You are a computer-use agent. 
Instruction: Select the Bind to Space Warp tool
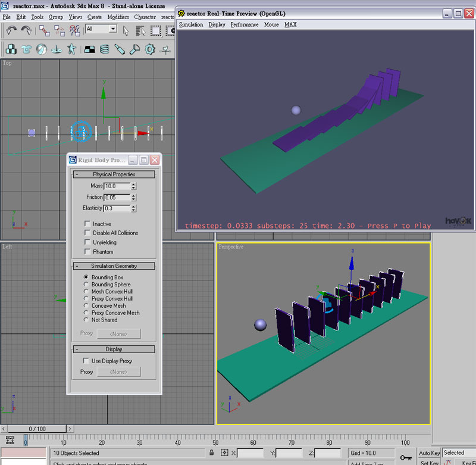click(74, 30)
